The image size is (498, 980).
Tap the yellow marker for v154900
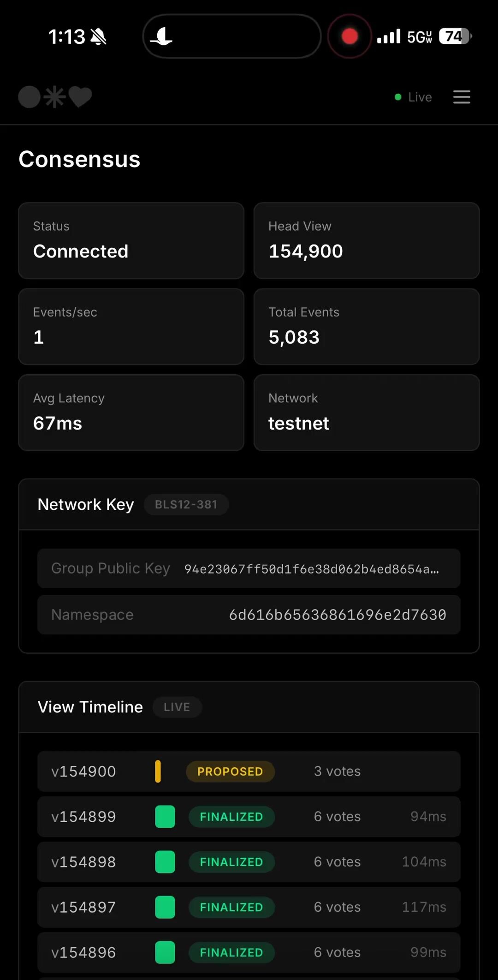[x=158, y=771]
